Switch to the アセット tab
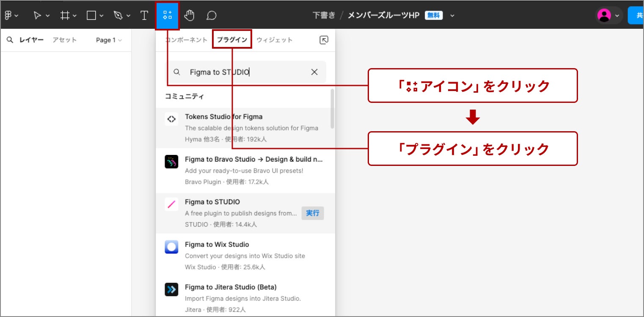Screen dimensions: 644x317 point(65,40)
